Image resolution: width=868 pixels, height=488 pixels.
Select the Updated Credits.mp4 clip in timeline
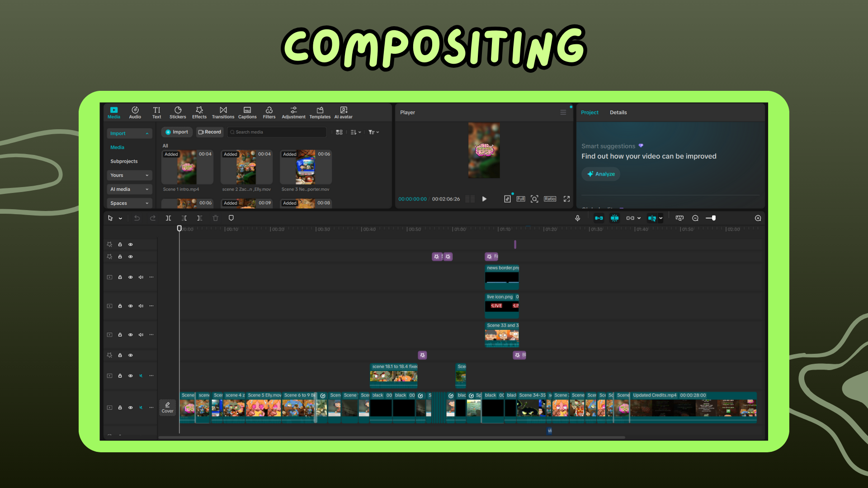(693, 408)
